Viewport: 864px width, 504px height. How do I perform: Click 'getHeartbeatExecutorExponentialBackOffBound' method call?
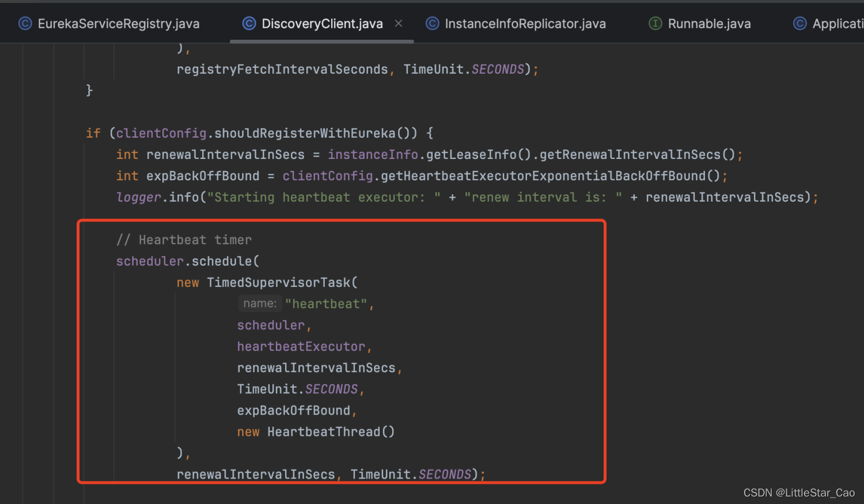coord(543,176)
